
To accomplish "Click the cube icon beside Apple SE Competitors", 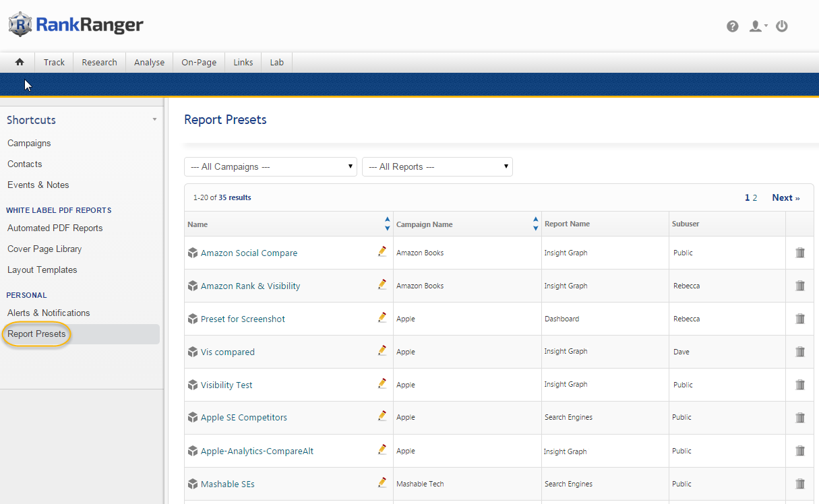I will click(193, 417).
